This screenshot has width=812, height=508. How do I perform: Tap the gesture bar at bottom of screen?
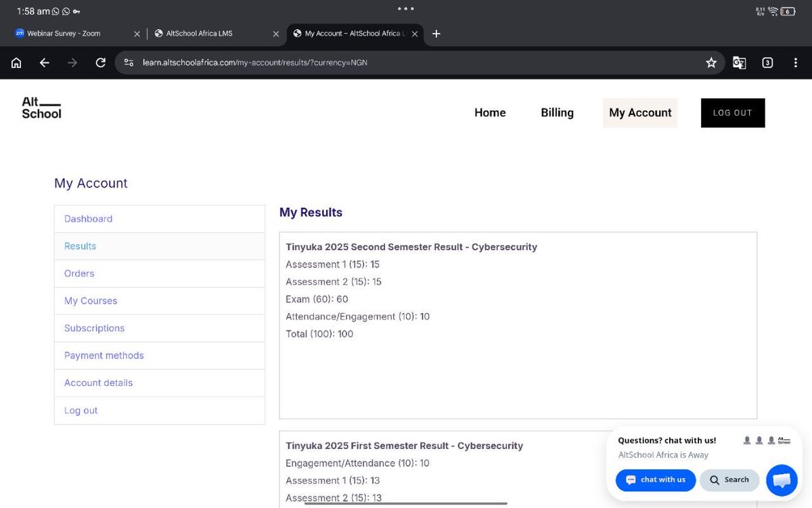[406, 503]
